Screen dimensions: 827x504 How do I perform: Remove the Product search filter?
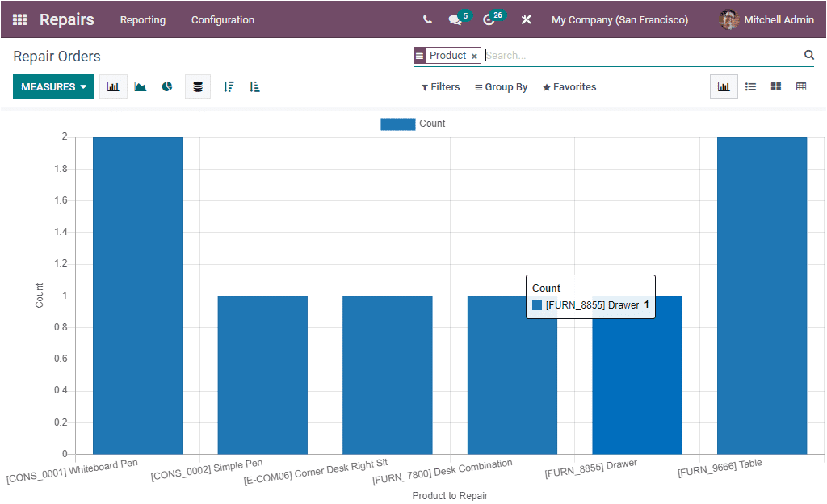click(x=475, y=56)
